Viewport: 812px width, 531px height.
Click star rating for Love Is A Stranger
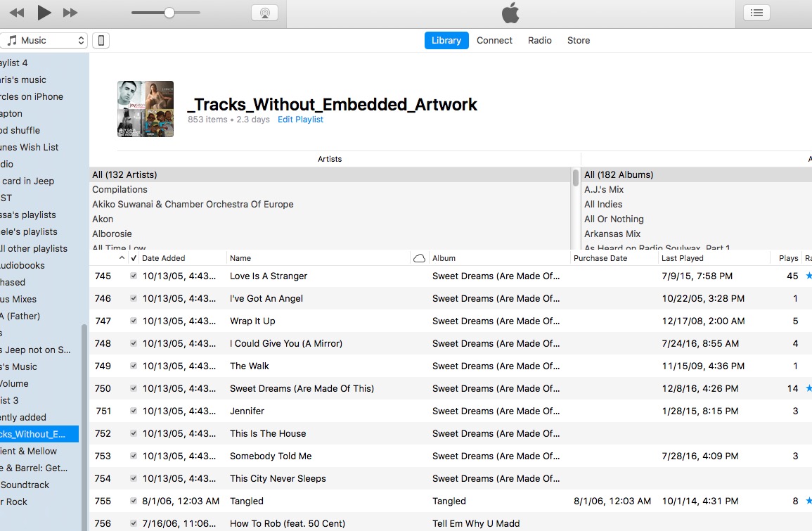point(808,276)
